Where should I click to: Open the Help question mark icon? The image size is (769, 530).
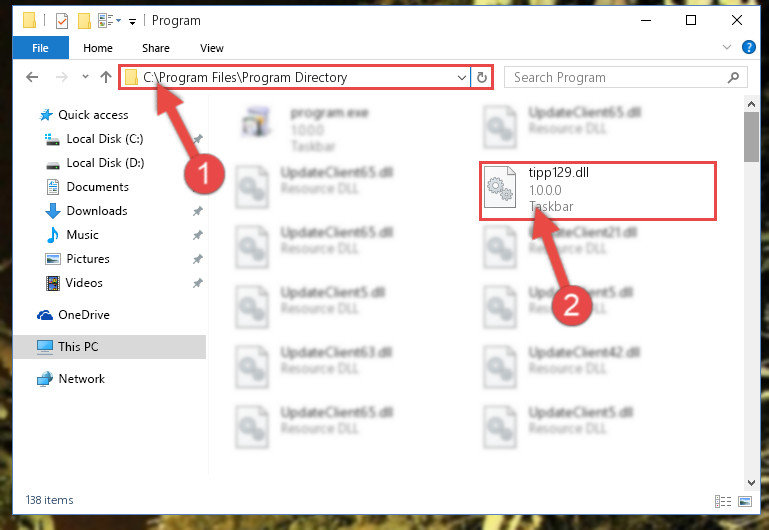[748, 48]
